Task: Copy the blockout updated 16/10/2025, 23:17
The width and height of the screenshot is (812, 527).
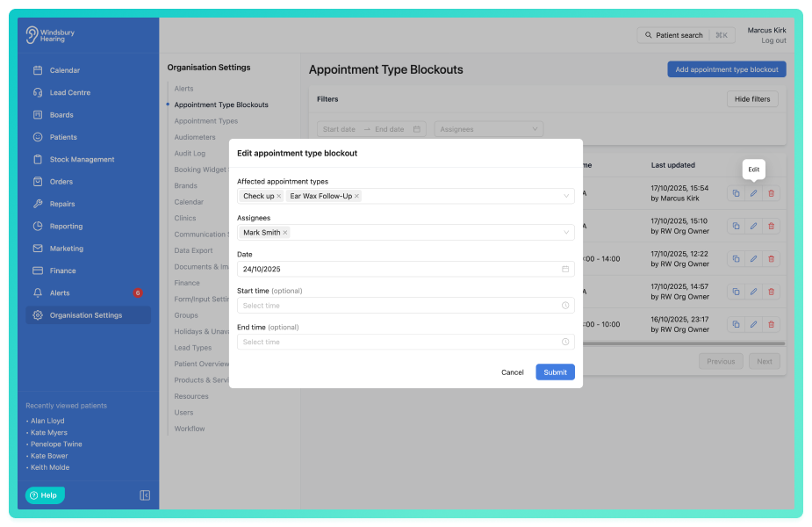Action: (736, 325)
